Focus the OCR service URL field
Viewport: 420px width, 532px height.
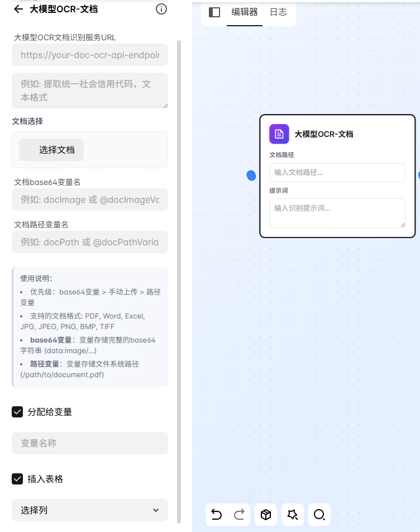pyautogui.click(x=90, y=55)
